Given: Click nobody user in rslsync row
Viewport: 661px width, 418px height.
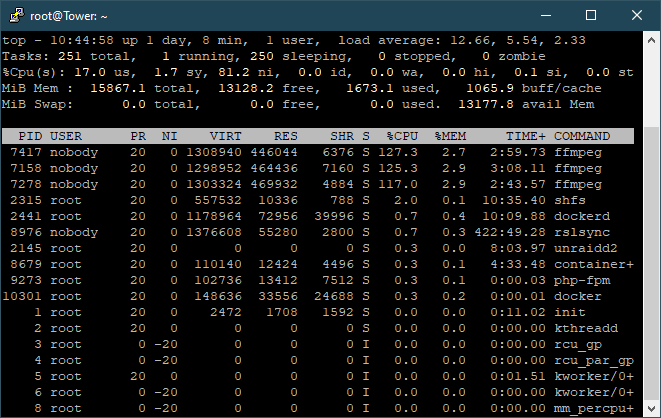Looking at the screenshot, I should tap(74, 232).
